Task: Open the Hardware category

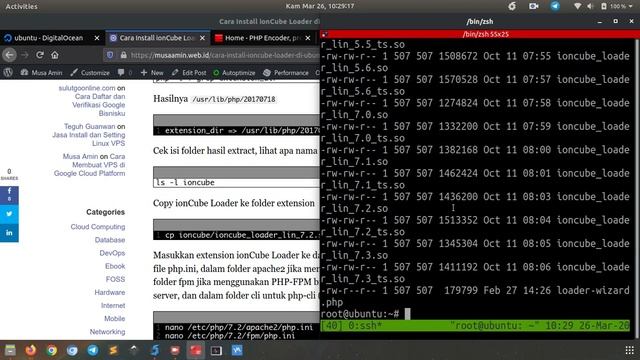Action: (110, 292)
